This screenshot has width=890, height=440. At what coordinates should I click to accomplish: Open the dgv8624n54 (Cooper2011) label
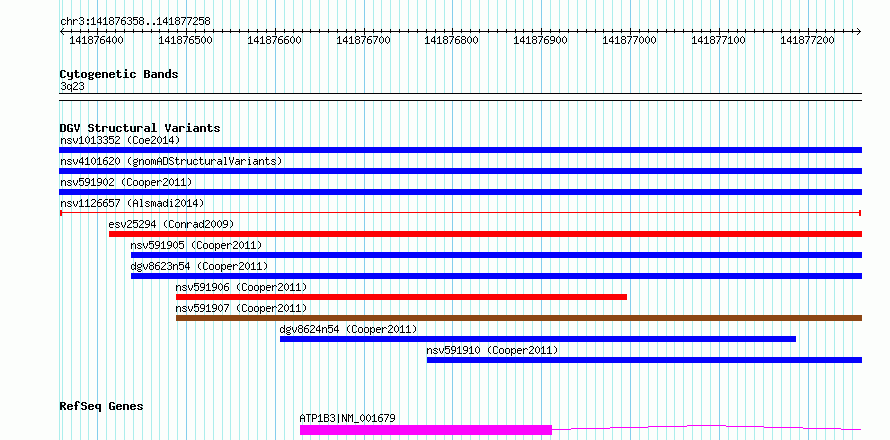349,329
